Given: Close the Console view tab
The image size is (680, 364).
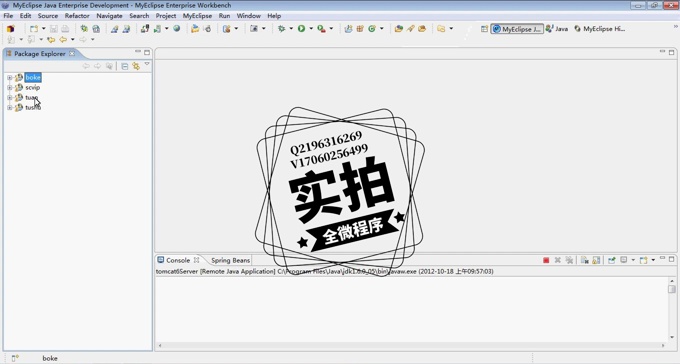Looking at the screenshot, I should 196,260.
